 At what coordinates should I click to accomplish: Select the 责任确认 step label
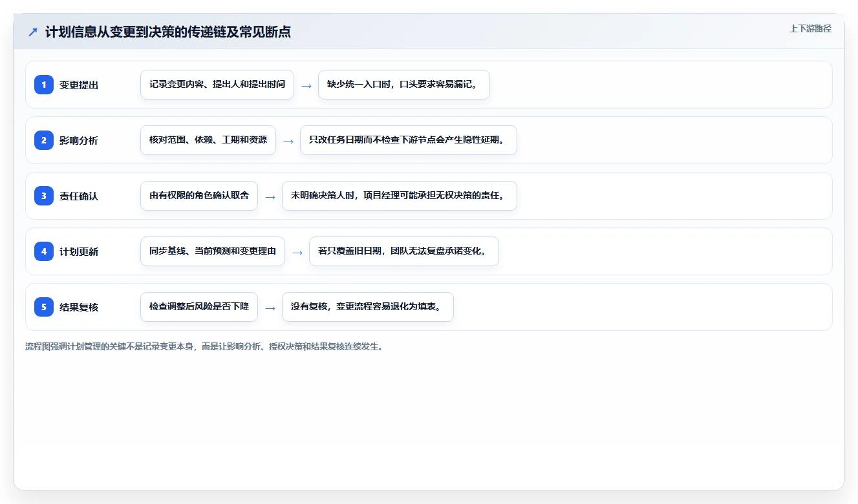click(79, 196)
